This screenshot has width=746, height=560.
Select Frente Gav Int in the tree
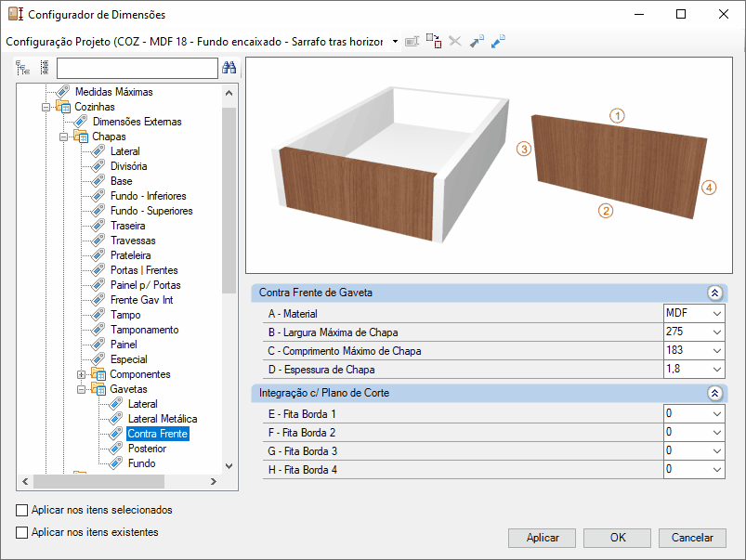pyautogui.click(x=142, y=299)
